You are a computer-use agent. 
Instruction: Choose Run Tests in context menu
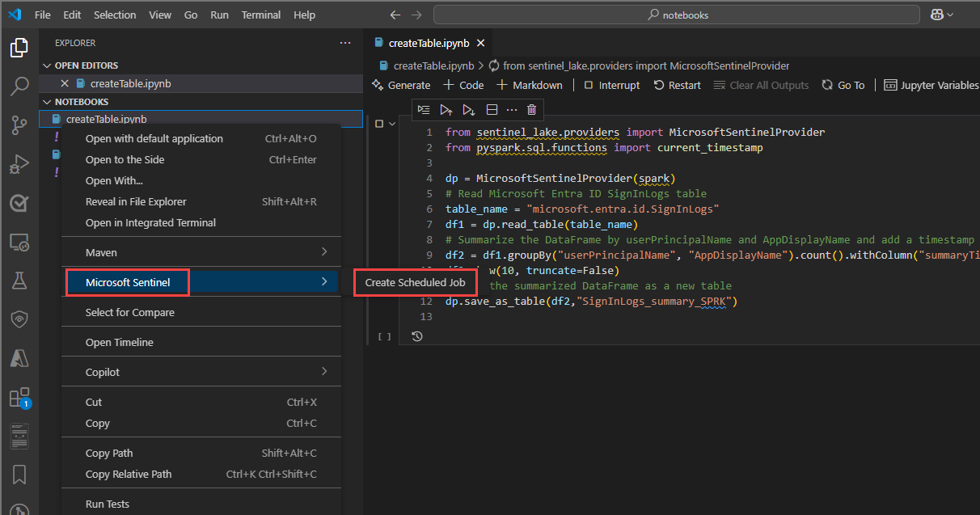(x=201, y=504)
